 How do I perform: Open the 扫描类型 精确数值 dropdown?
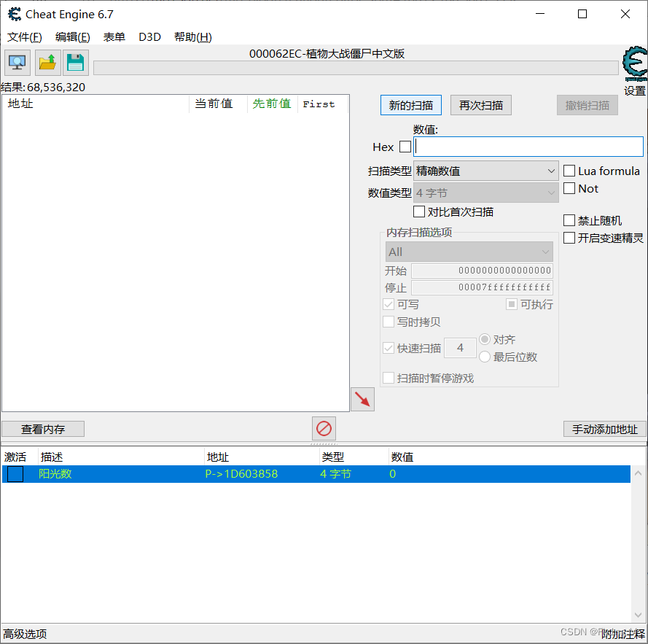pyautogui.click(x=486, y=171)
